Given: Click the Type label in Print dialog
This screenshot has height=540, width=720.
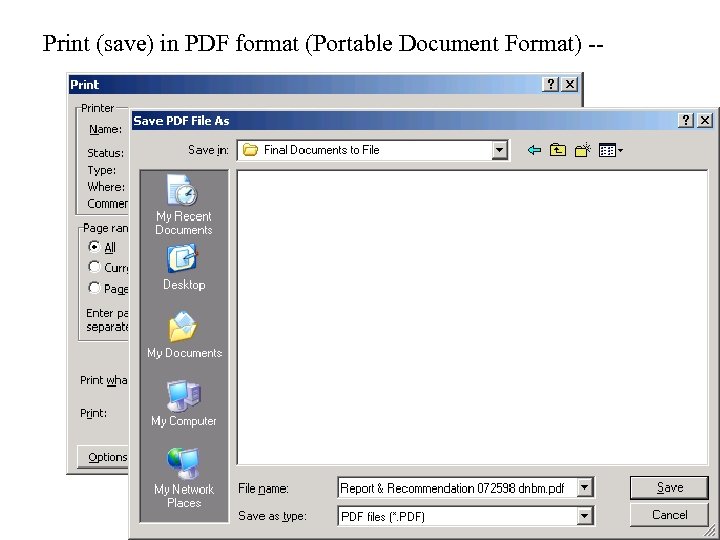Looking at the screenshot, I should click(101, 170).
